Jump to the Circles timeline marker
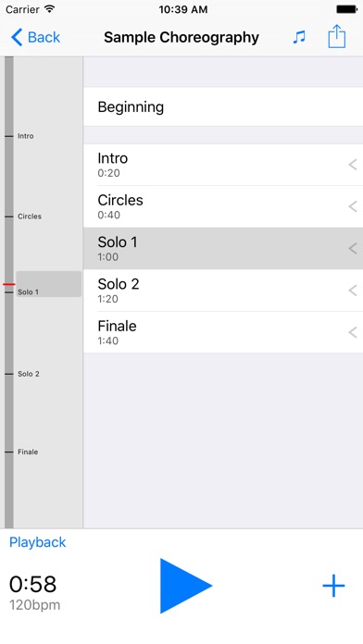Screen dimensions: 363x644 coord(30,217)
